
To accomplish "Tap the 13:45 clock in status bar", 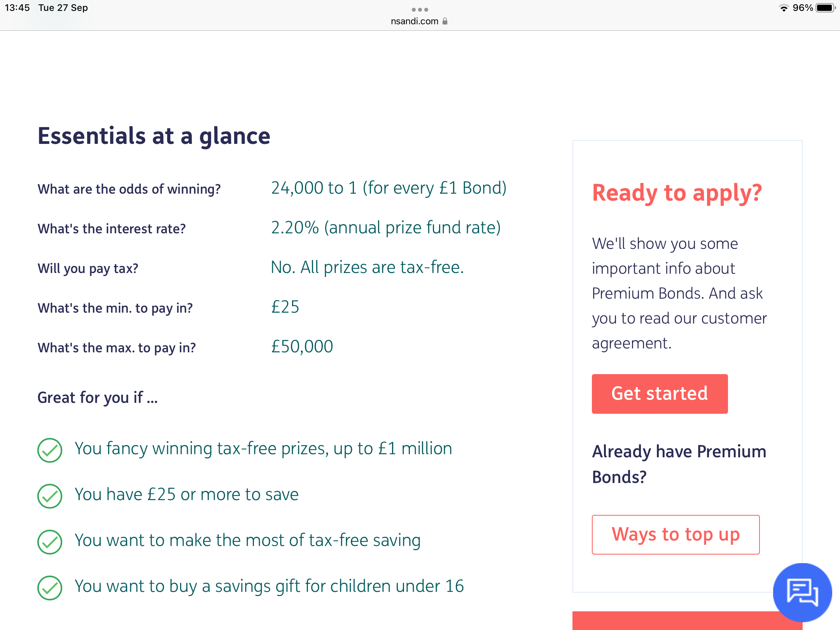I will (x=17, y=8).
